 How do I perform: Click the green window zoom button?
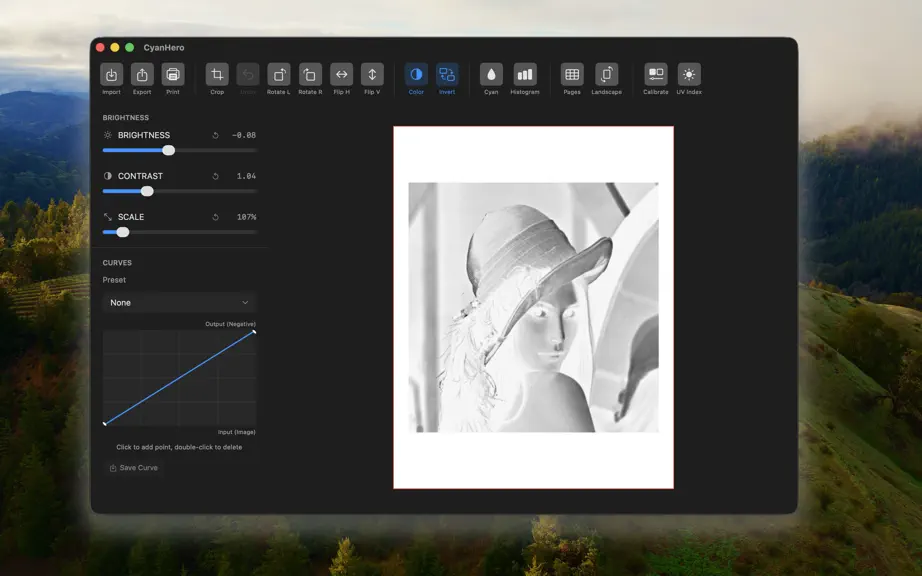click(x=129, y=48)
